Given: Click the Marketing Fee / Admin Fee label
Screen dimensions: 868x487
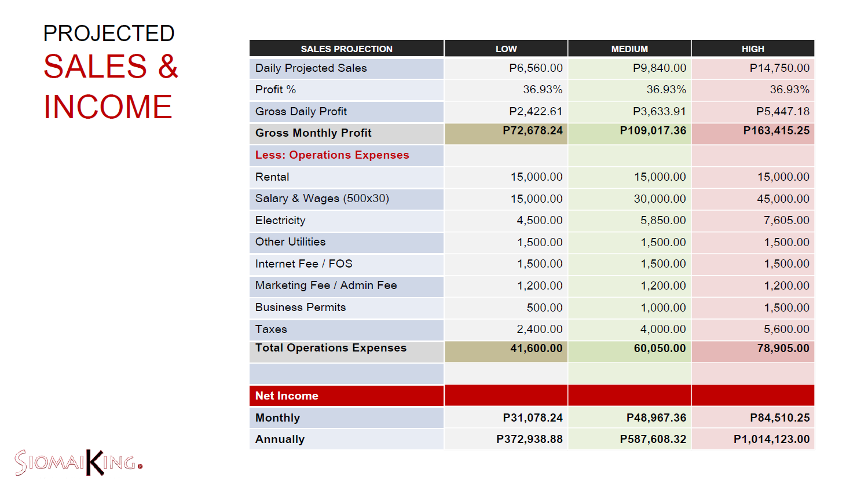Looking at the screenshot, I should pos(326,285).
